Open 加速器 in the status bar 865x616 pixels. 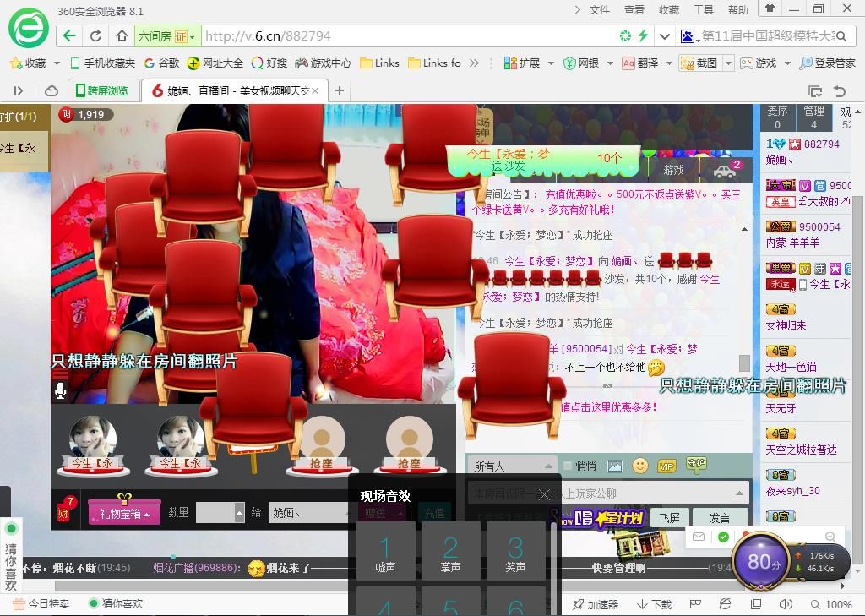[x=596, y=604]
